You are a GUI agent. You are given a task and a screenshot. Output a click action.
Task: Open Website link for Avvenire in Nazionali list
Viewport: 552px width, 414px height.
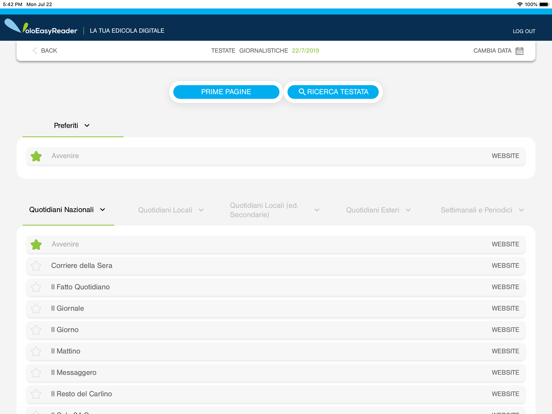(505, 244)
